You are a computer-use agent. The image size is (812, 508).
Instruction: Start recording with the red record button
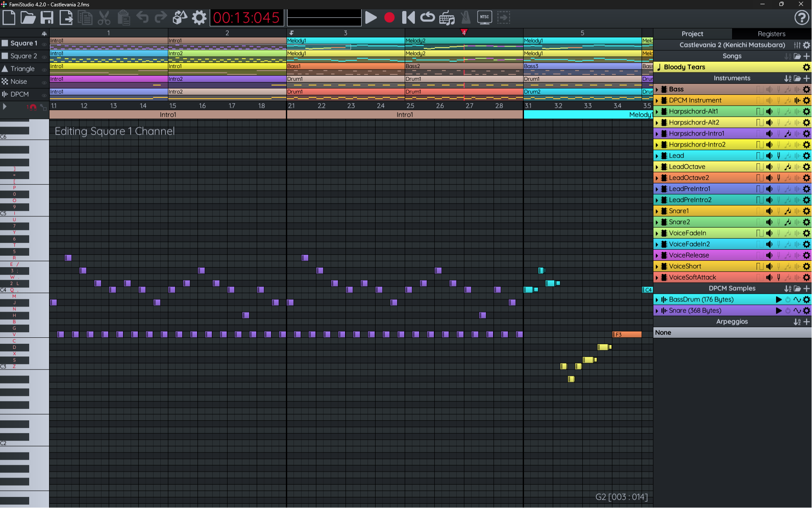coord(390,18)
